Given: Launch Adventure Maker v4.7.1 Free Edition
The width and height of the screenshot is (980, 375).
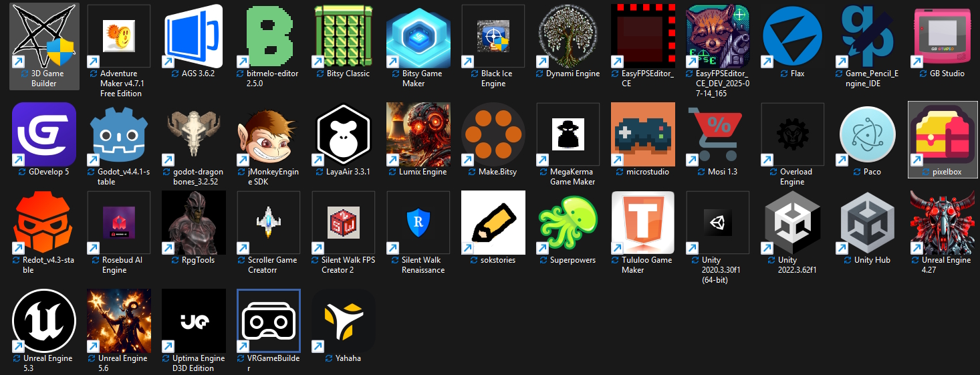Looking at the screenshot, I should click(119, 36).
